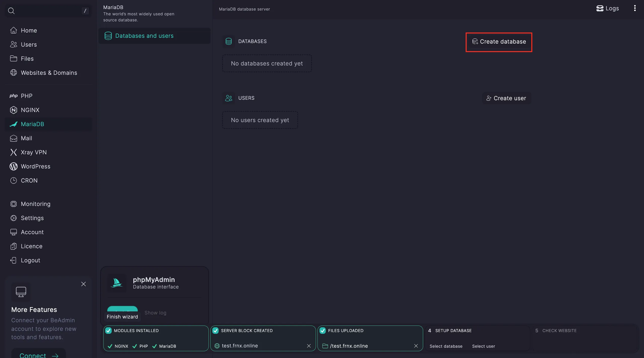The width and height of the screenshot is (644, 358).
Task: Click the Modules Installed checkmark
Action: [108, 331]
